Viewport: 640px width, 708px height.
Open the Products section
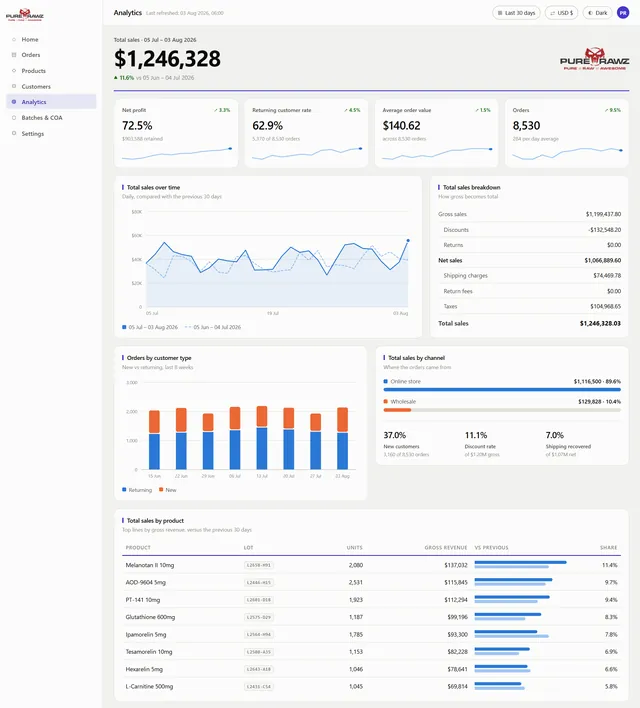[x=51, y=70]
